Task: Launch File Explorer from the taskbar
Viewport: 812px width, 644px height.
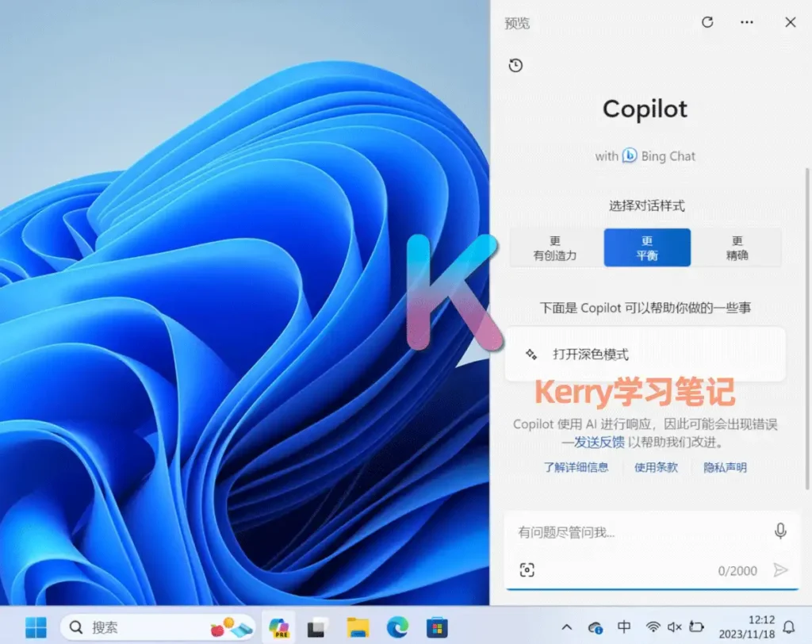Action: pos(358,627)
